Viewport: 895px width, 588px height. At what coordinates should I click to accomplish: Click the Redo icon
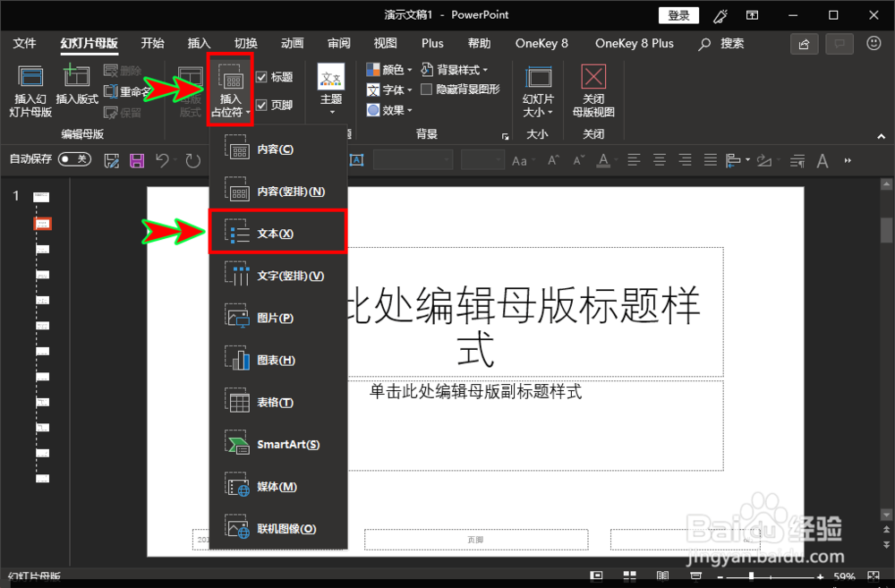coord(193,161)
